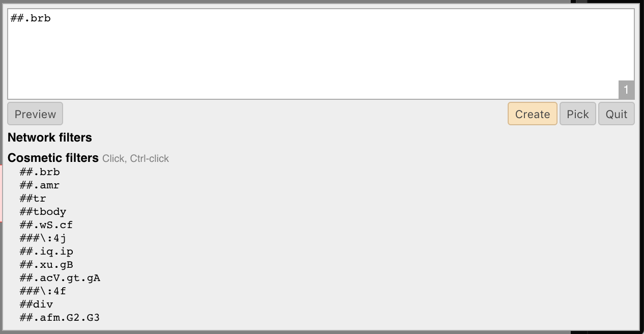Viewport: 644px width, 334px height.
Task: Choose the ##tbody cosmetic filter
Action: pyautogui.click(x=43, y=212)
